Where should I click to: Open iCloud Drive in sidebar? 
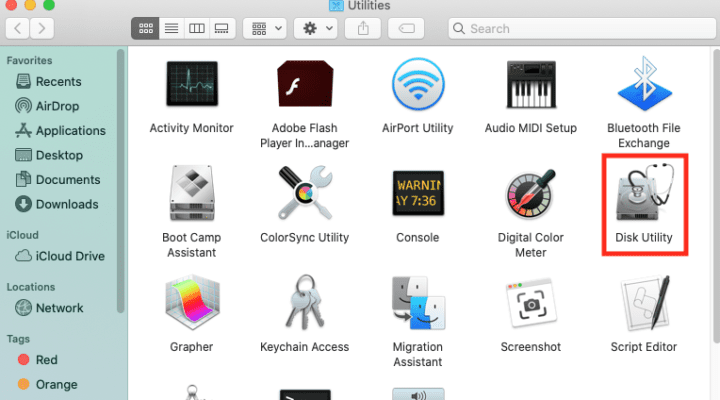(60, 256)
